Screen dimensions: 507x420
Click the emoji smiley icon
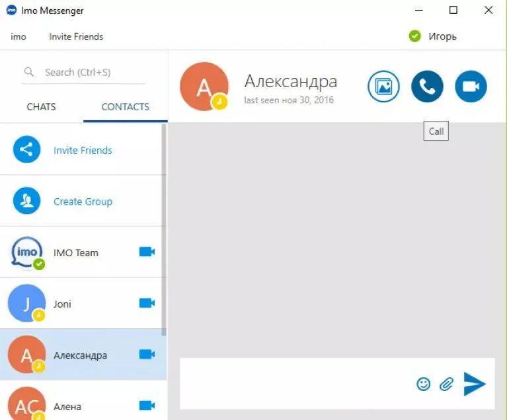click(423, 384)
